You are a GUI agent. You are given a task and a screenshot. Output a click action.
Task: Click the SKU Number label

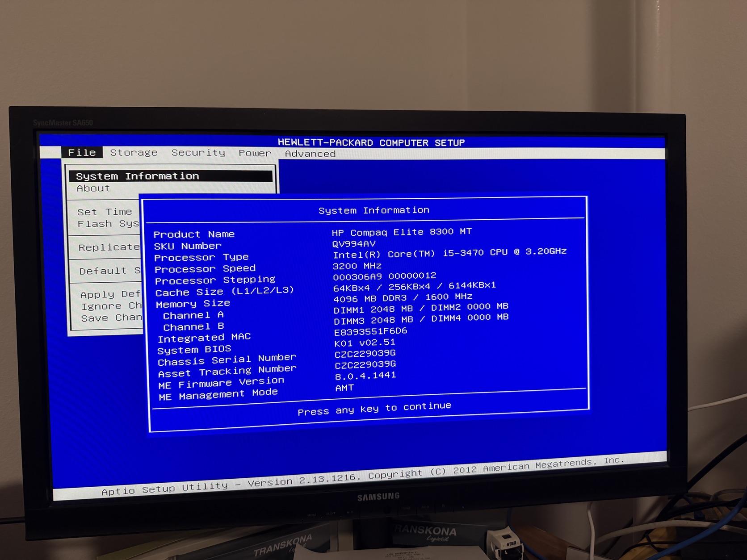(x=188, y=246)
